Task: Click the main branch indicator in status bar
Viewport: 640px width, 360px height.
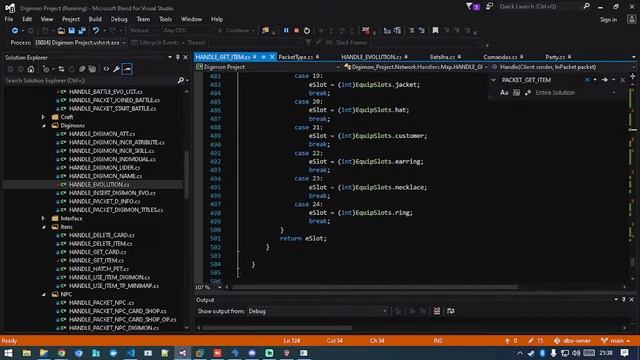Action: 616,341
